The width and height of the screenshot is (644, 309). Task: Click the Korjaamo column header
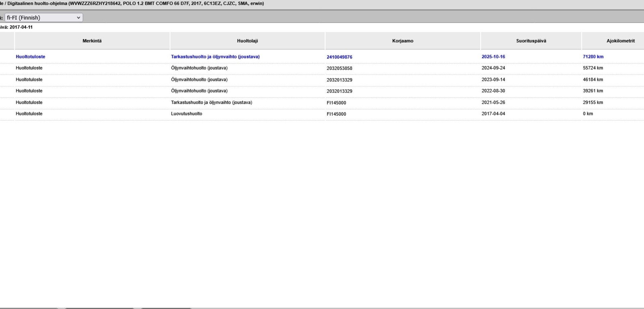[x=402, y=41]
